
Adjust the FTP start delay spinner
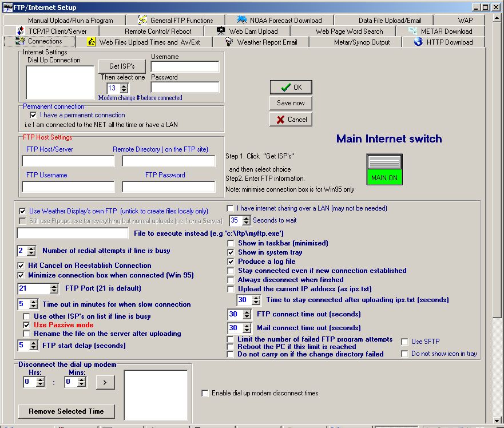(x=33, y=346)
